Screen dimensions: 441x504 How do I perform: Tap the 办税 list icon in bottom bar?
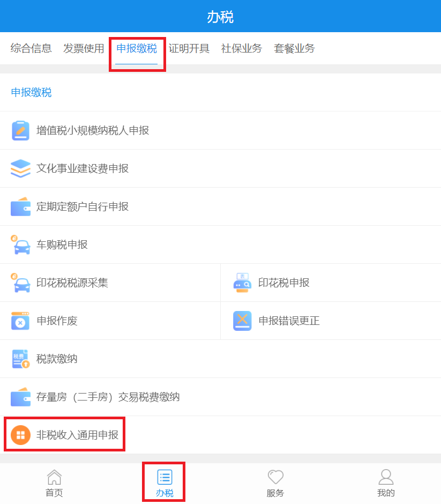[x=165, y=477]
